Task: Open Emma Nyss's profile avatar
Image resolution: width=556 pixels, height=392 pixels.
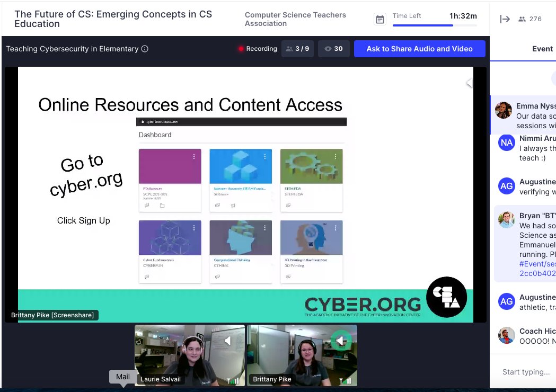Action: coord(503,110)
